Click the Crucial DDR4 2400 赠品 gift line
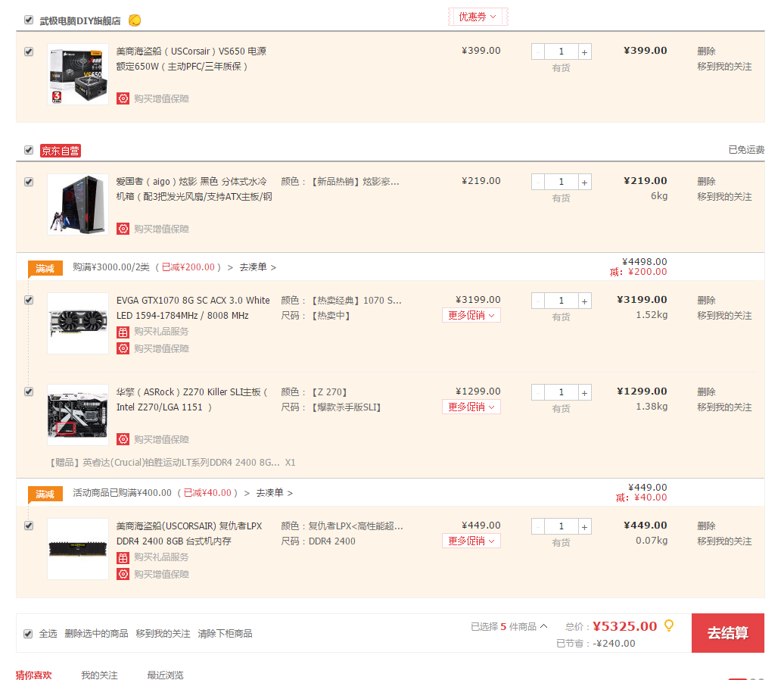This screenshot has width=784, height=680. coord(173,463)
